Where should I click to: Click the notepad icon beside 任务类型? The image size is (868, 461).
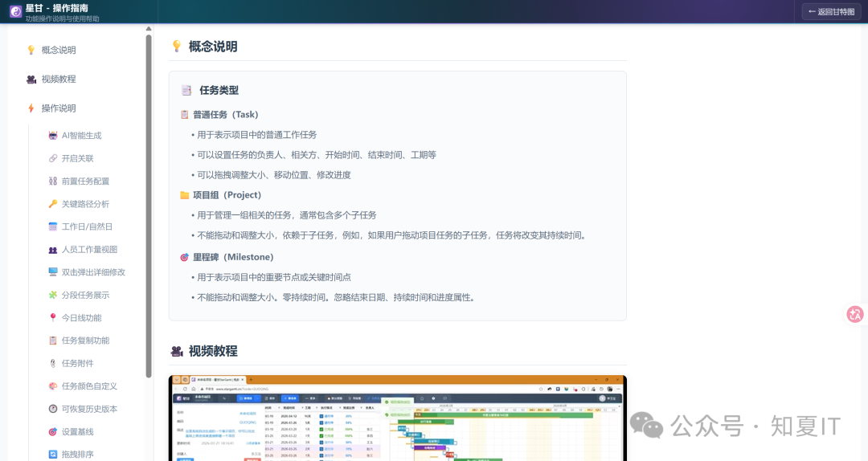click(x=186, y=90)
